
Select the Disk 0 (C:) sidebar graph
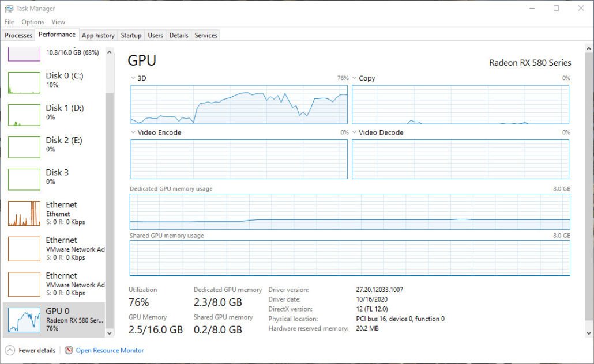pos(55,84)
